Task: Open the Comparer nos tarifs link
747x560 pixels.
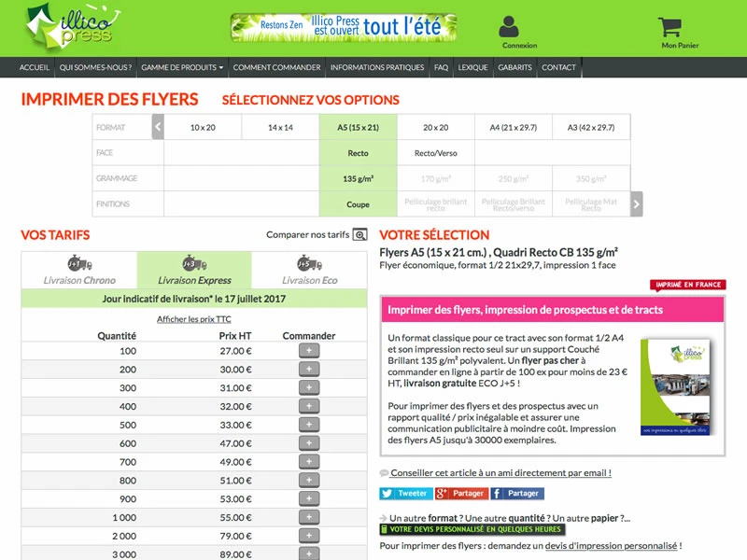Action: (308, 235)
